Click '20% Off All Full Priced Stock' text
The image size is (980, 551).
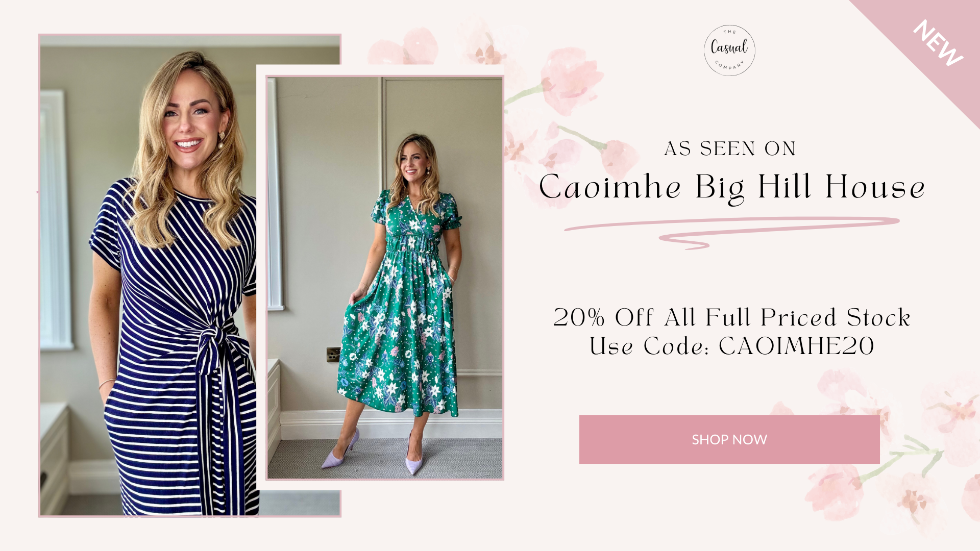[732, 317]
